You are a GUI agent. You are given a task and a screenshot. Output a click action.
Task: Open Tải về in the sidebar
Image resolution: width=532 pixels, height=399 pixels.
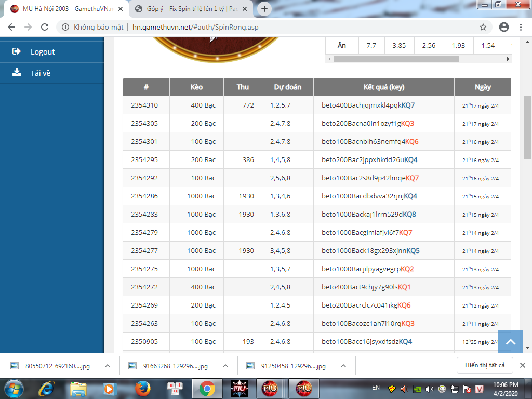(40, 73)
